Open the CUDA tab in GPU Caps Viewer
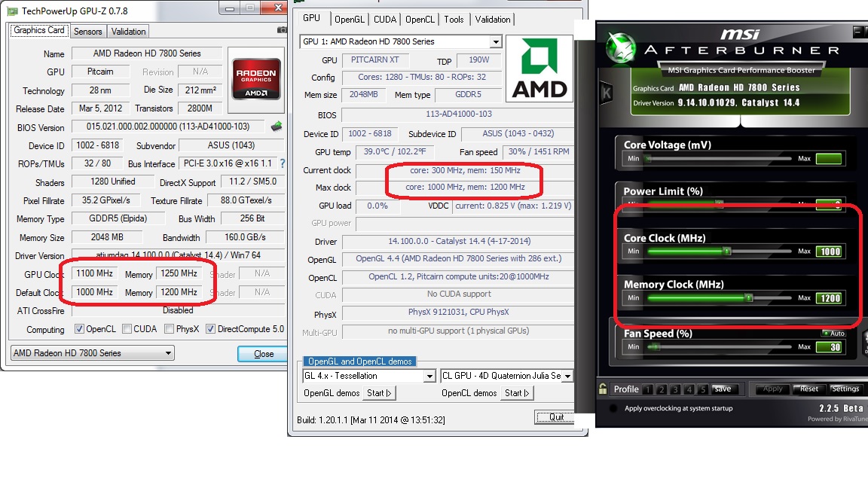This screenshot has height=488, width=868. click(x=385, y=20)
